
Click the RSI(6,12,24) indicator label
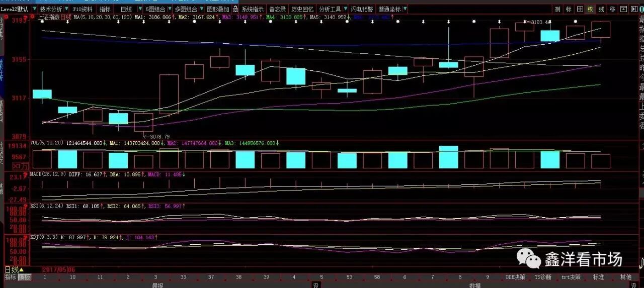(46, 206)
